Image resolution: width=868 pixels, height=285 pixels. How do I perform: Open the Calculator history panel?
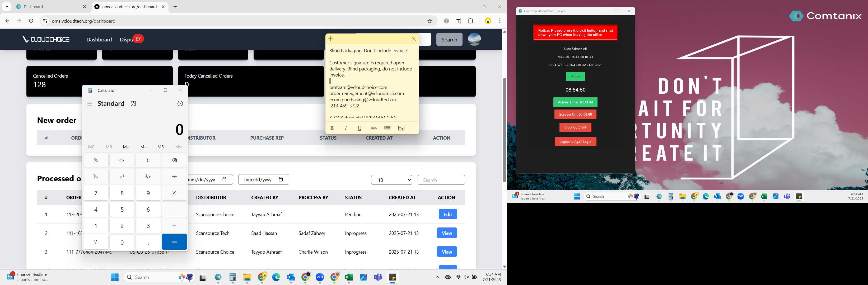coord(180,104)
